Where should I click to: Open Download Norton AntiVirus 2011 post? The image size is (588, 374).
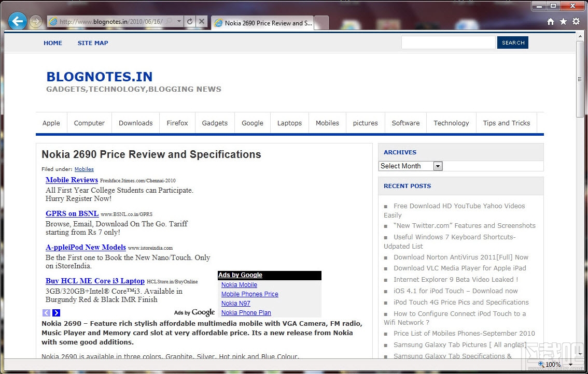[x=461, y=257]
